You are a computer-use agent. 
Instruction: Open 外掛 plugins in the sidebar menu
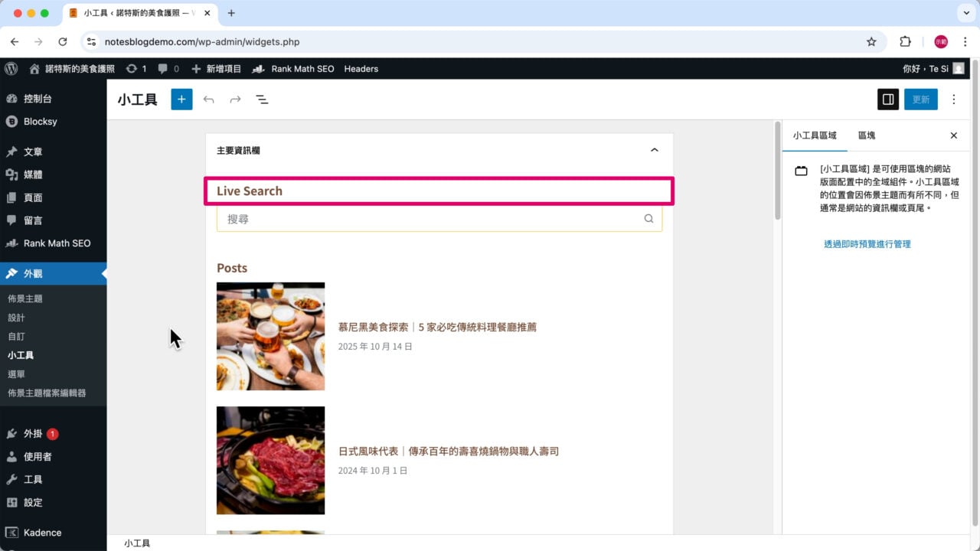pyautogui.click(x=32, y=434)
